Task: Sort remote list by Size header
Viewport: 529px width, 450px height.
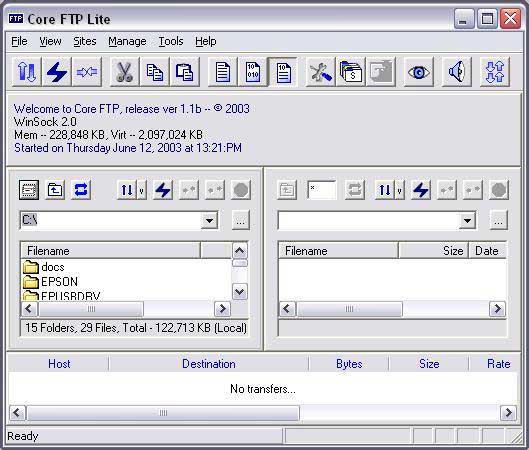Action: (x=434, y=251)
